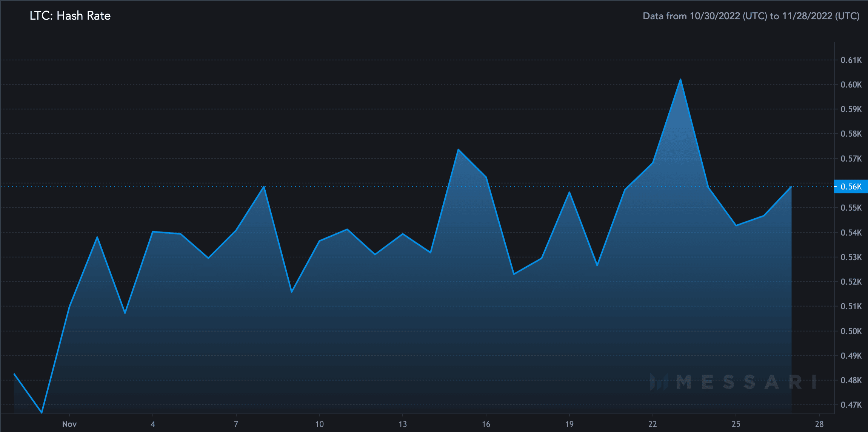Click the 25 date label on x-axis
Image resolution: width=868 pixels, height=432 pixels.
pyautogui.click(x=736, y=424)
